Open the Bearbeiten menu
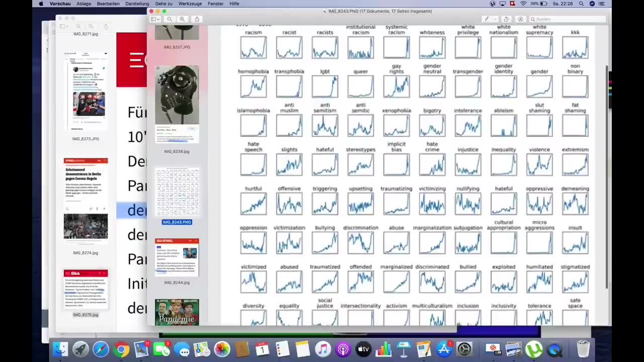The width and height of the screenshot is (644, 362). tap(108, 4)
